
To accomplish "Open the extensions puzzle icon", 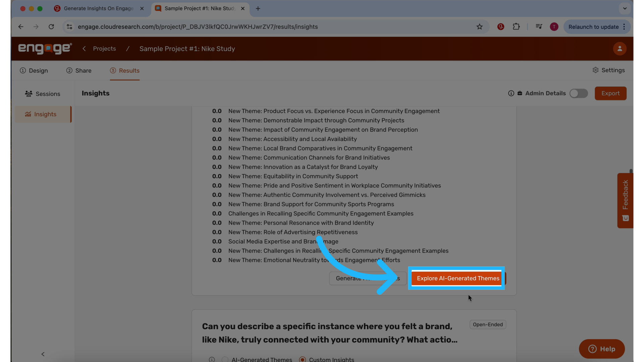I will [x=517, y=27].
